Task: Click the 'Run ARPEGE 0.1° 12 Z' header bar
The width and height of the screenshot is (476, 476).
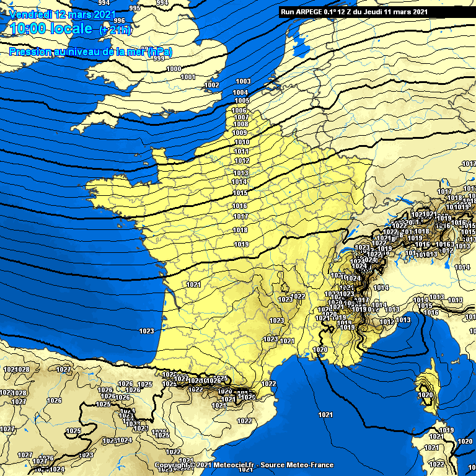Action: [354, 12]
